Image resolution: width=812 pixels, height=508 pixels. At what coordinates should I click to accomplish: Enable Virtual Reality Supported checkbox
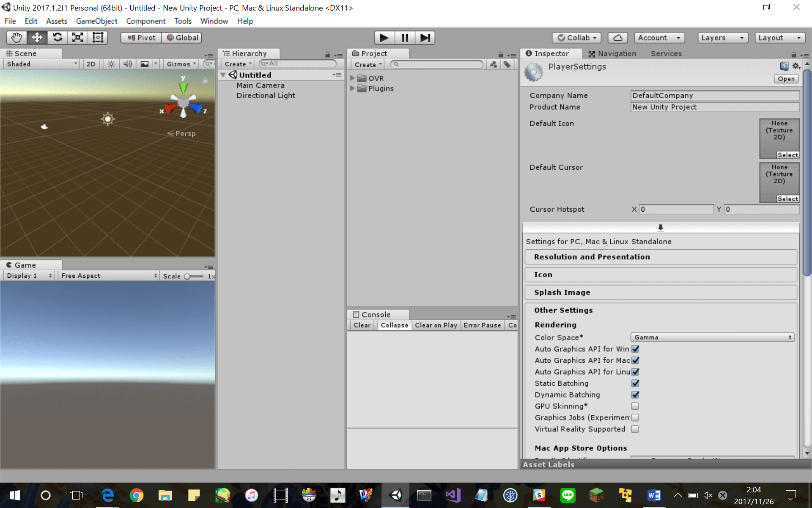pos(635,429)
